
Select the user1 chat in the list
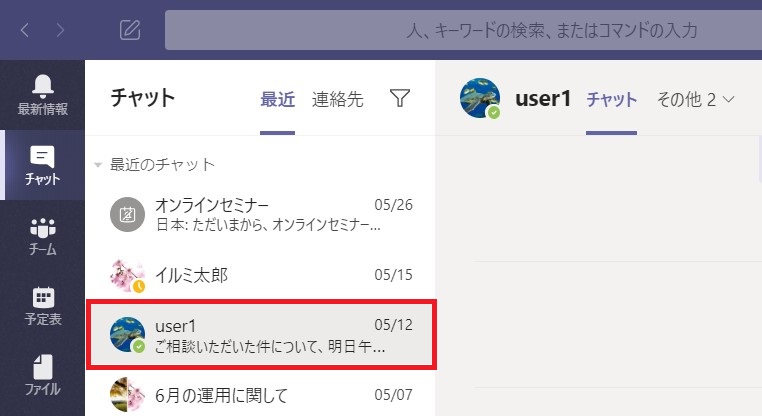coord(261,335)
